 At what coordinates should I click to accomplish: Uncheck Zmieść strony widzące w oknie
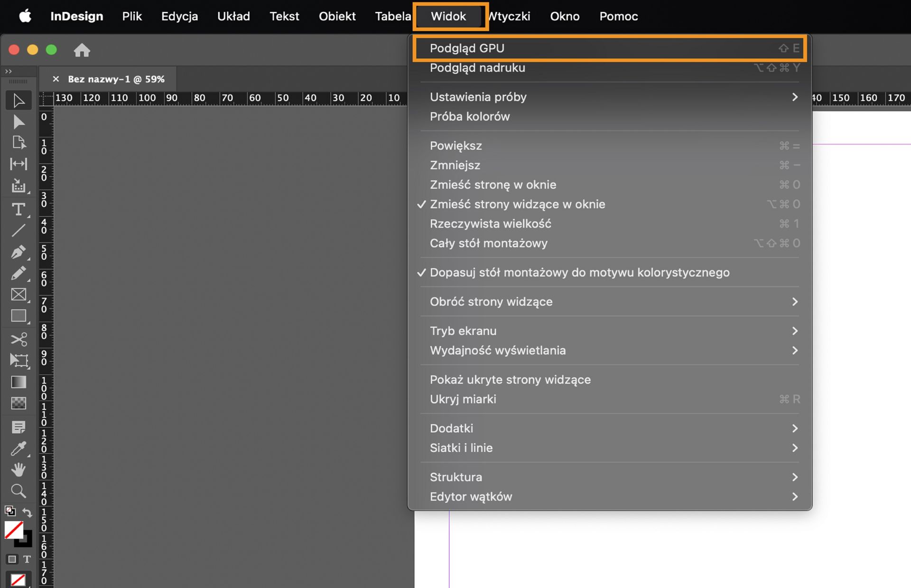517,204
